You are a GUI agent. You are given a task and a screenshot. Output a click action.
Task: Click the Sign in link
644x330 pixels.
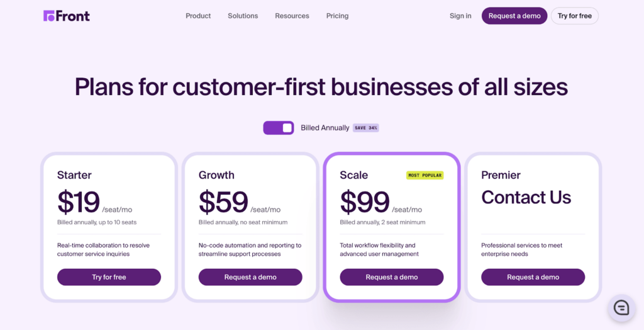point(460,16)
